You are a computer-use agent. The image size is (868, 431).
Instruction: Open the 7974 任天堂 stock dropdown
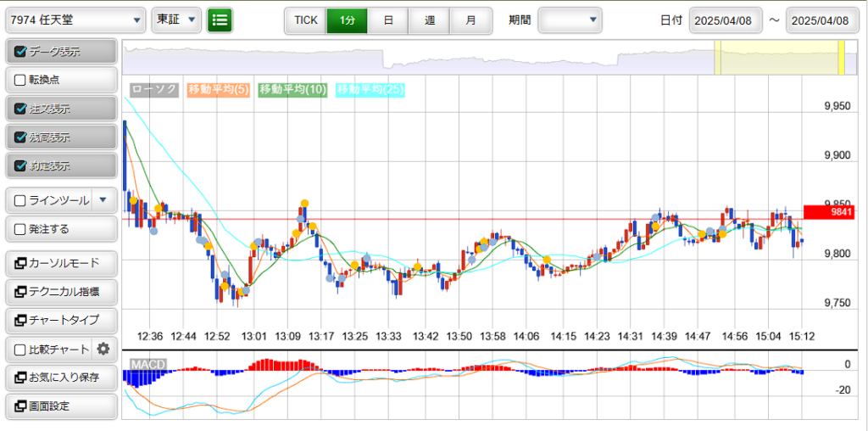75,20
